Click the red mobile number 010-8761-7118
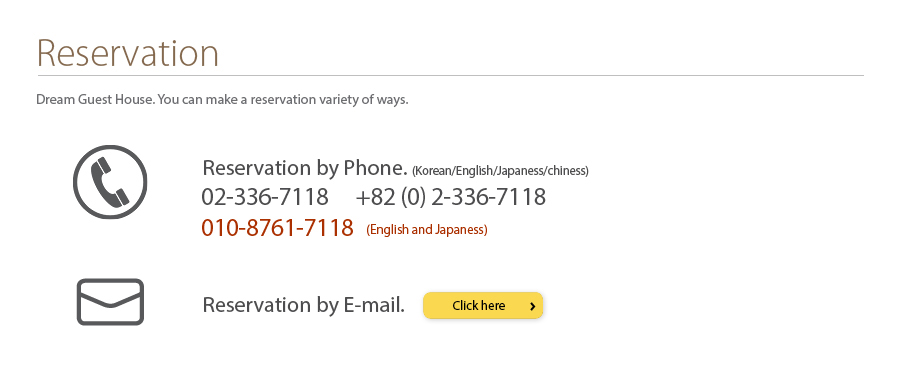The image size is (900, 377). pos(277,228)
